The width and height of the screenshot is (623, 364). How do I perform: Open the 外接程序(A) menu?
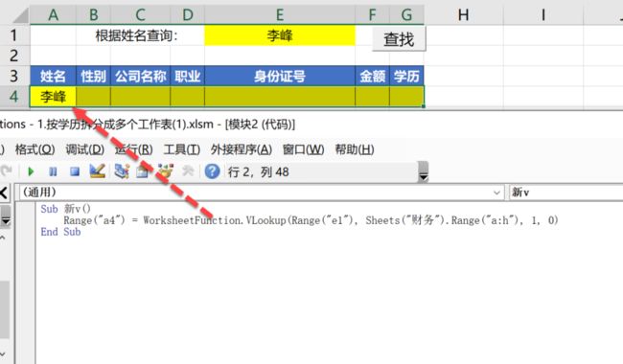pyautogui.click(x=242, y=149)
